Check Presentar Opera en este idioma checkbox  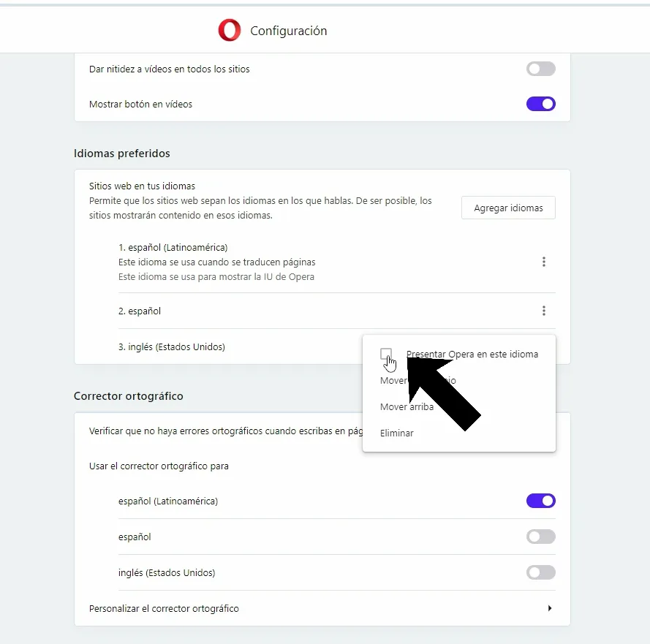tap(386, 354)
